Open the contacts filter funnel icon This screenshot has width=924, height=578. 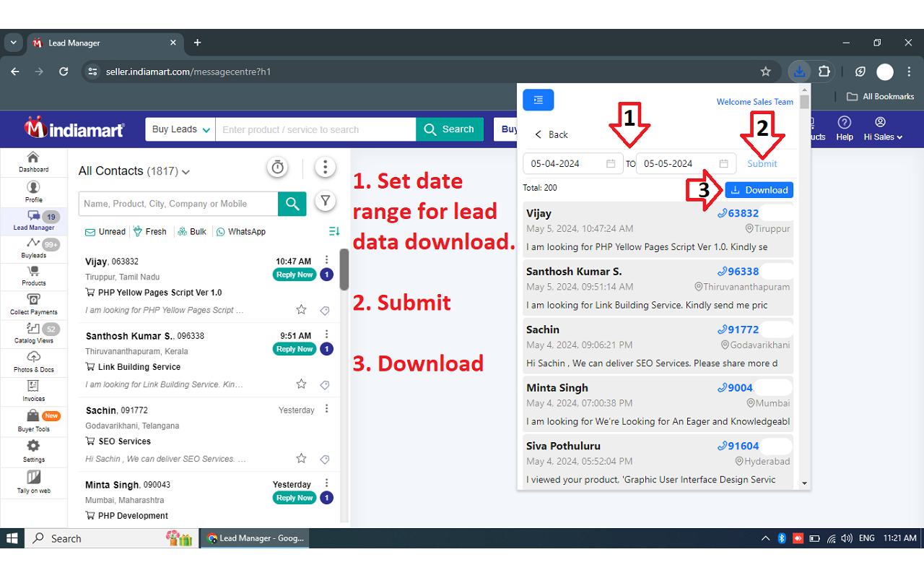click(x=326, y=202)
